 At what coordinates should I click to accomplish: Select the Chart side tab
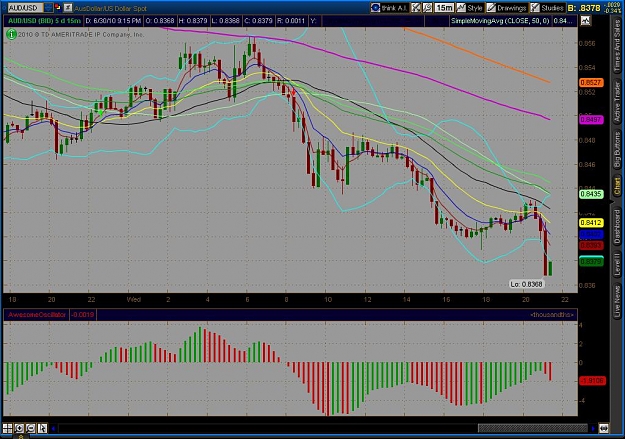[x=617, y=186]
